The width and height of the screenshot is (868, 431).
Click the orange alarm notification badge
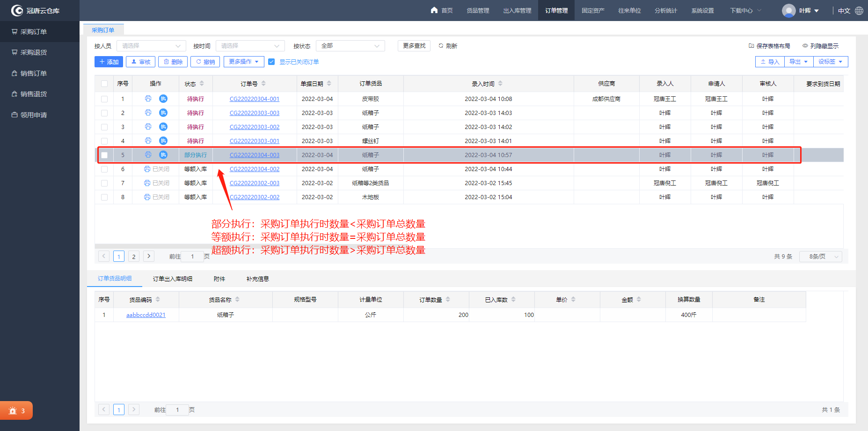pyautogui.click(x=16, y=410)
